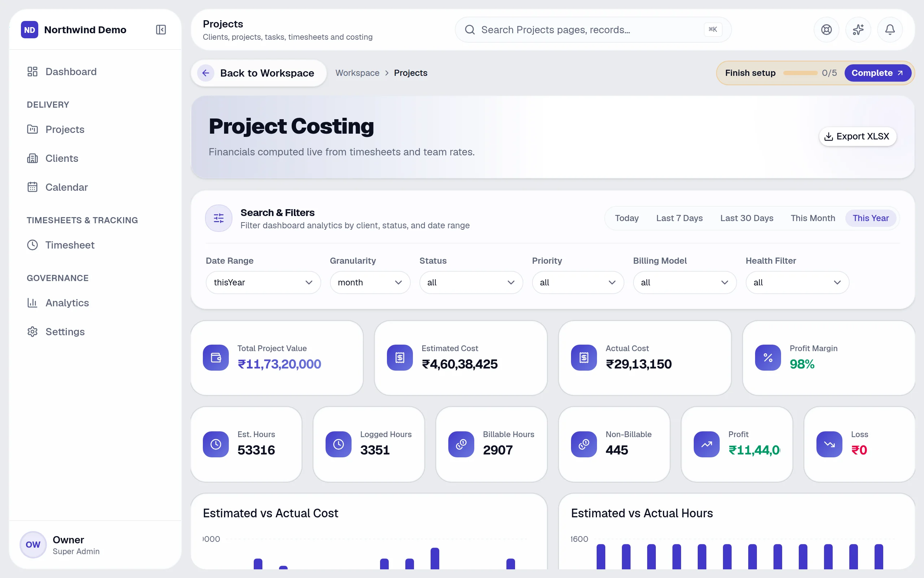Click the 3351 Logged Hours value
924x578 pixels.
coord(375,450)
